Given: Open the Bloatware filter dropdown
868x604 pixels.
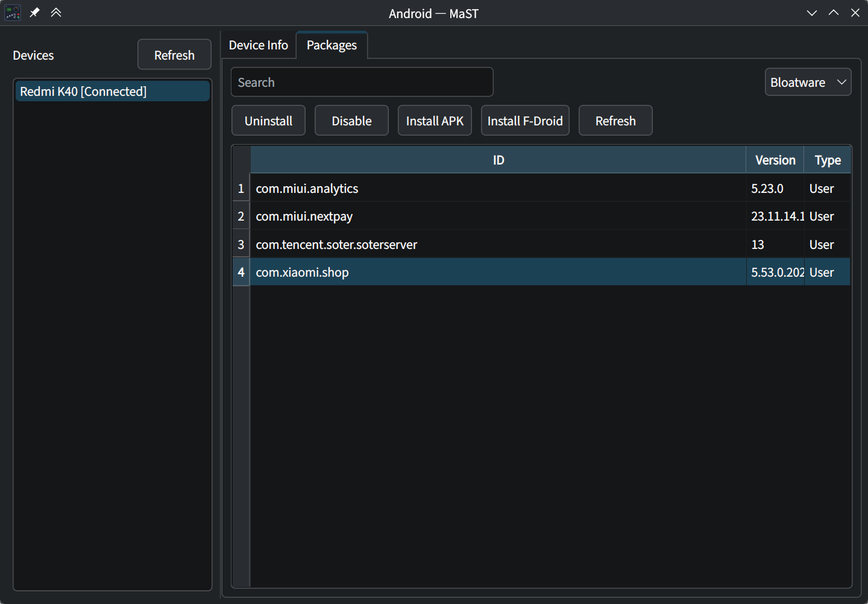Looking at the screenshot, I should pyautogui.click(x=808, y=82).
